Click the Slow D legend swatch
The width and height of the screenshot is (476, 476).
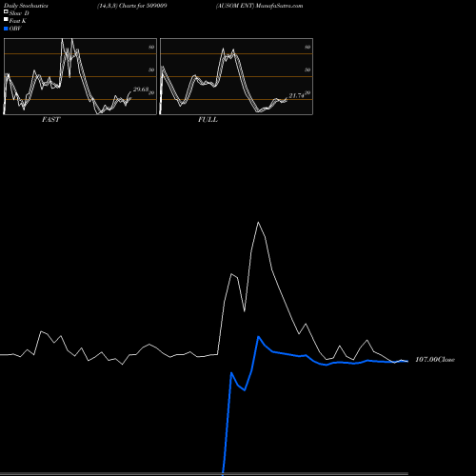point(6,12)
